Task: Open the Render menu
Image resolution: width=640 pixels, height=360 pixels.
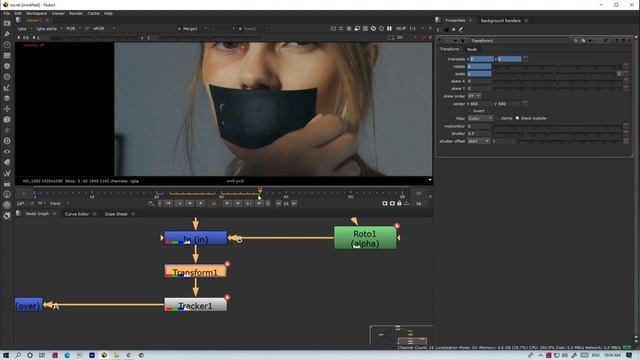Action: pyautogui.click(x=76, y=13)
